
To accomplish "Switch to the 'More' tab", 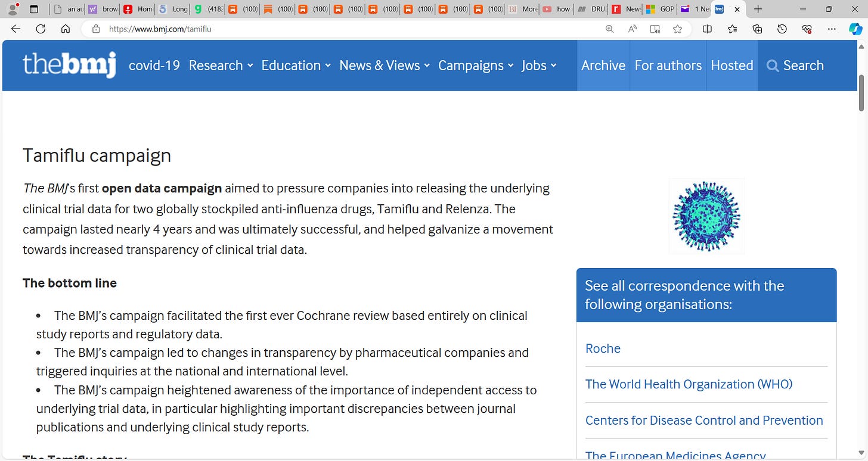I will click(x=522, y=9).
